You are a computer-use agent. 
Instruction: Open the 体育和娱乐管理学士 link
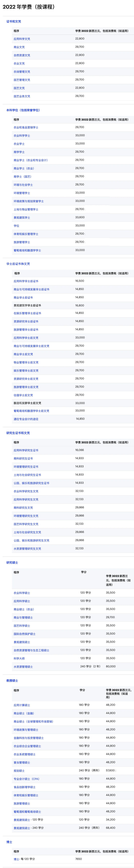tap(26, 234)
